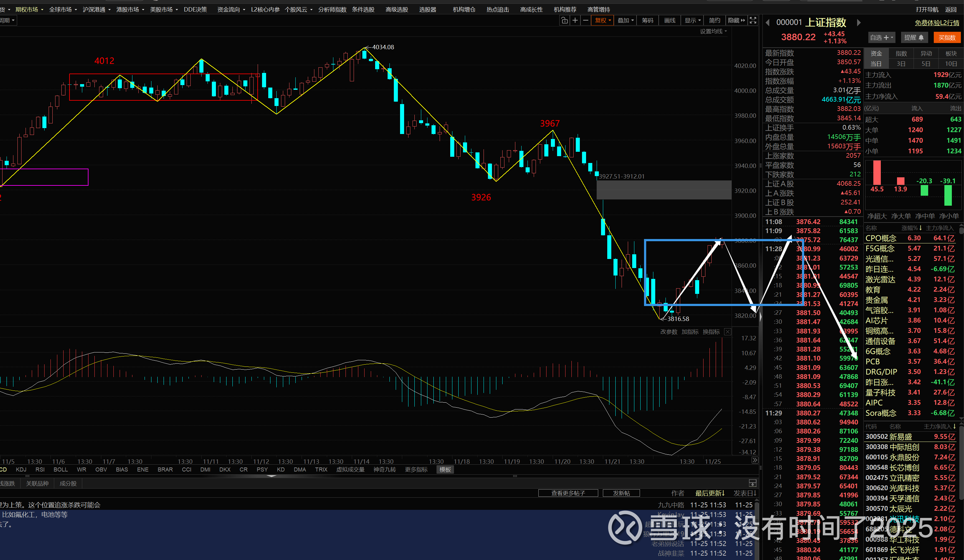Image resolution: width=964 pixels, height=560 pixels.
Task: Click the 买指数 button
Action: coord(947,37)
